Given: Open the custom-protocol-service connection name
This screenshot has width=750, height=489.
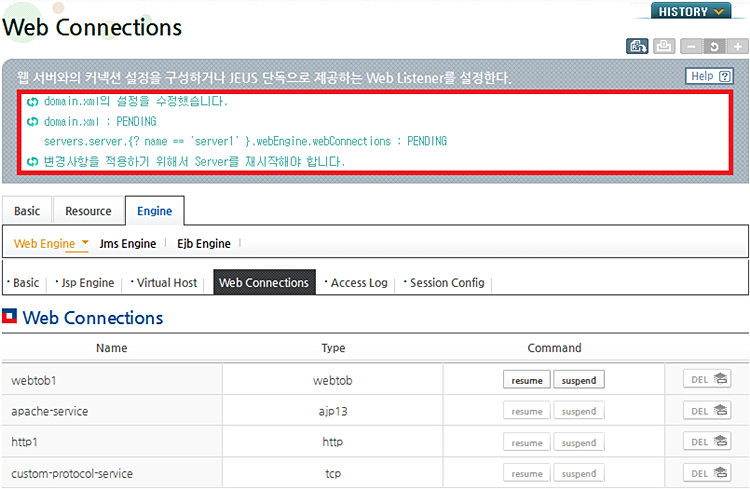Looking at the screenshot, I should 72,474.
